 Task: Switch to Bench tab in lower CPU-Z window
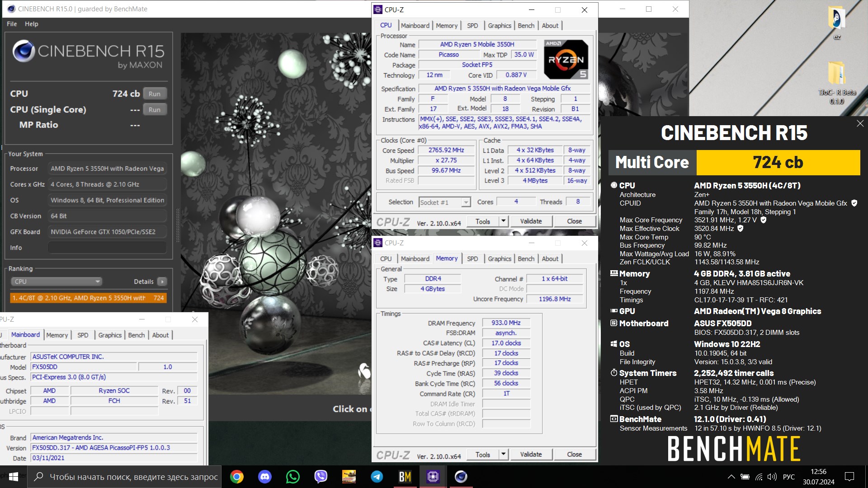click(526, 259)
